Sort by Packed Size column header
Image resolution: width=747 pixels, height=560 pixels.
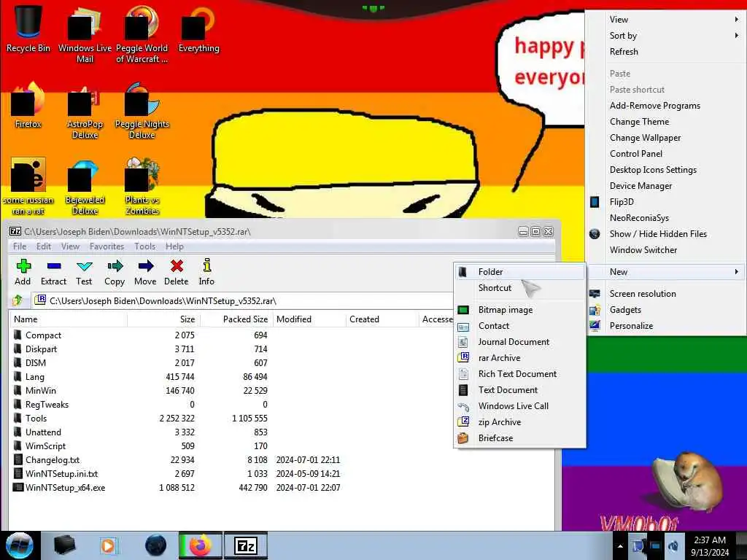236,319
